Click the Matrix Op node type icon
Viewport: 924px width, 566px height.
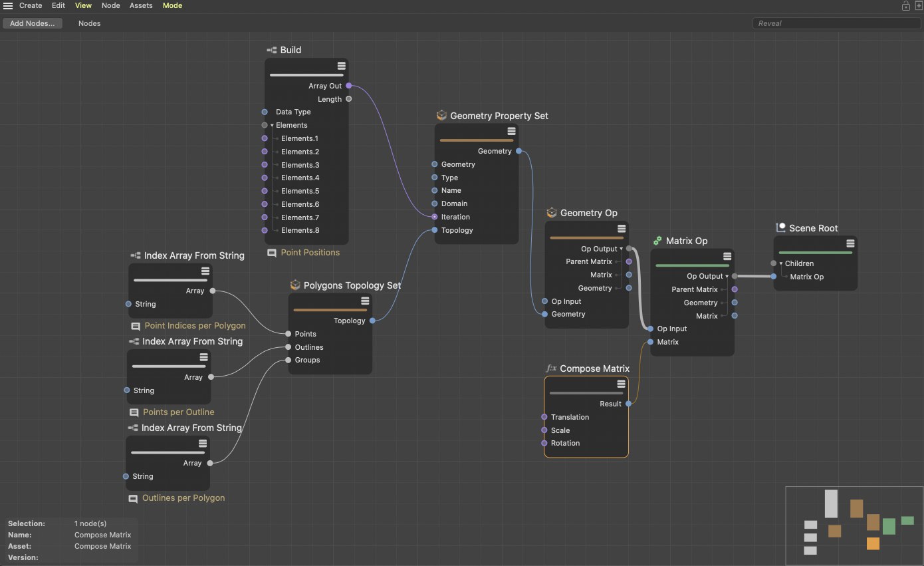pos(657,241)
